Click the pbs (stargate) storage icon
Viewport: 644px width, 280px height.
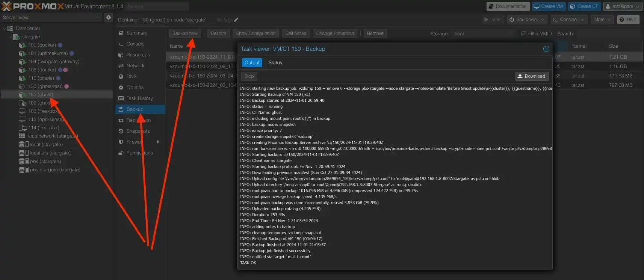pos(24,162)
